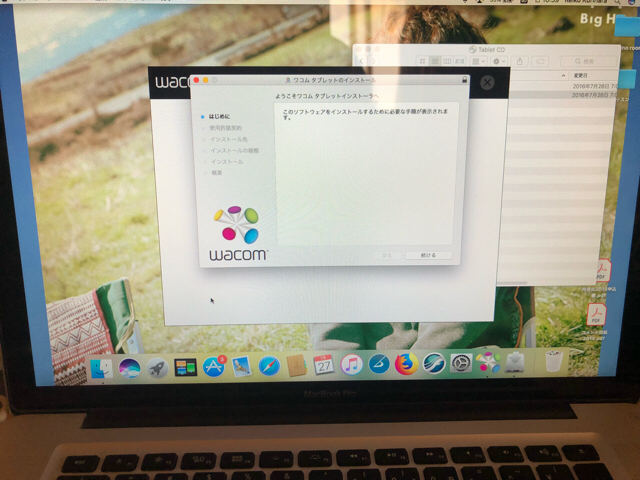Screen dimensions: 640x480
Task: Click the Wacom logo in the installer sidebar
Action: pos(238,233)
